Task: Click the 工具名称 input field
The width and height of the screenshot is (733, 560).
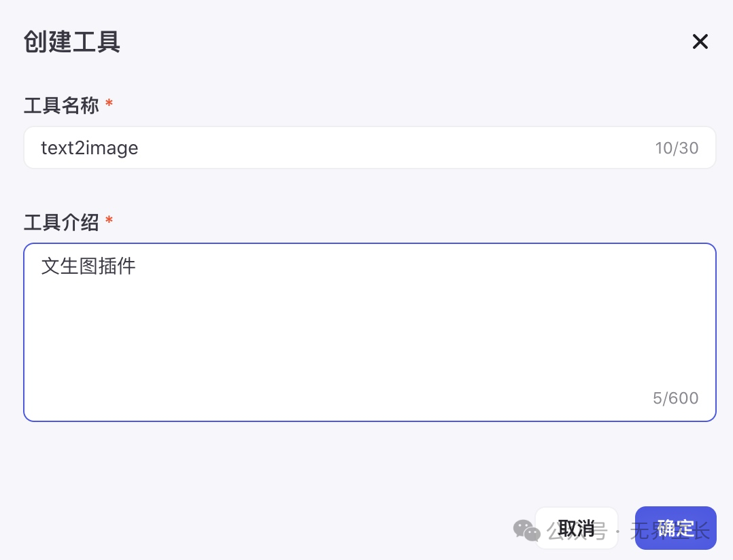Action: tap(340, 147)
